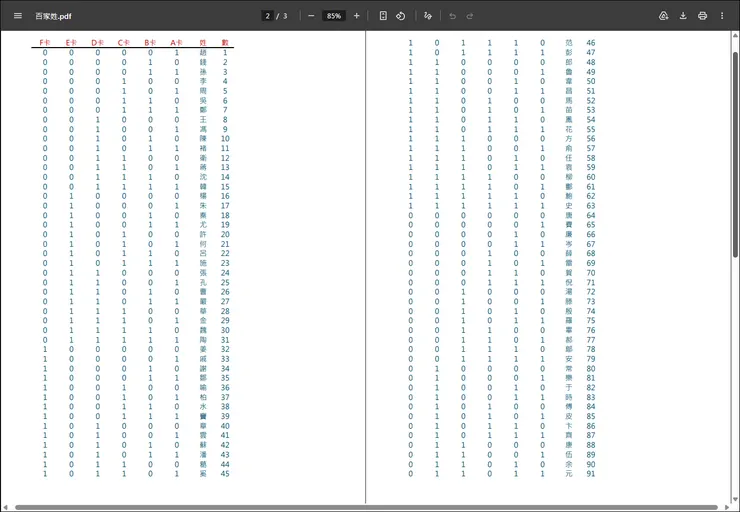Select number 38 in the left table

point(225,406)
